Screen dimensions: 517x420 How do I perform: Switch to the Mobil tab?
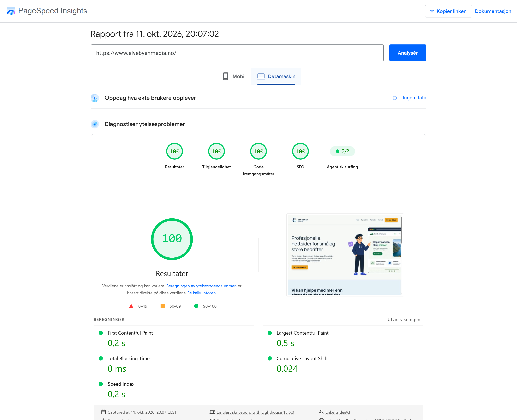[234, 76]
